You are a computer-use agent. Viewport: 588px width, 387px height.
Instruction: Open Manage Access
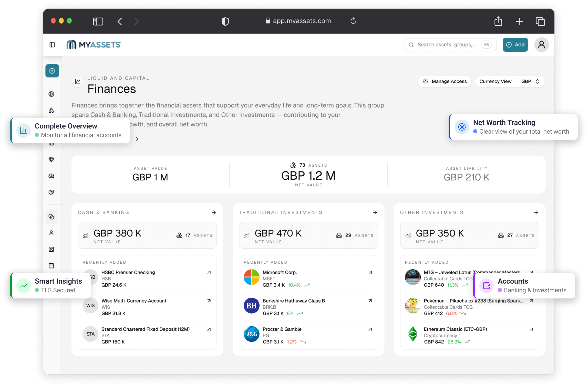click(445, 81)
